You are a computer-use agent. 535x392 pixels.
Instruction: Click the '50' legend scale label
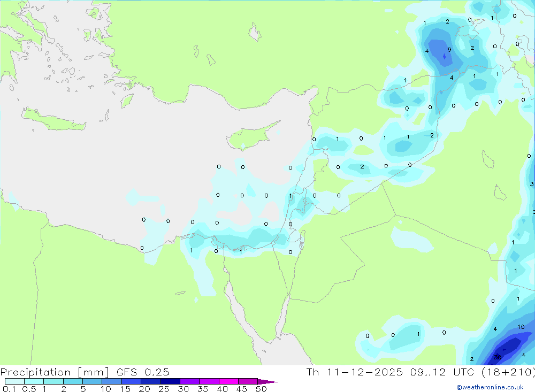tap(261, 389)
